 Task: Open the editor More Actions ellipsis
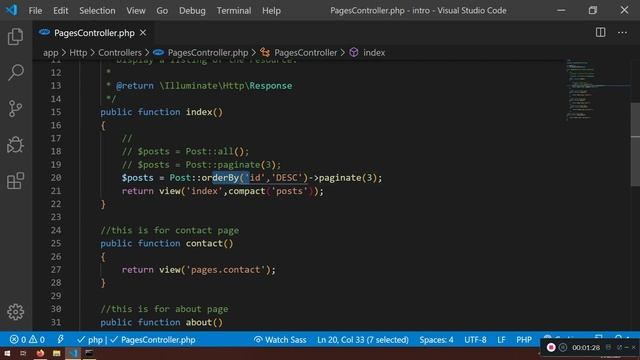[622, 33]
